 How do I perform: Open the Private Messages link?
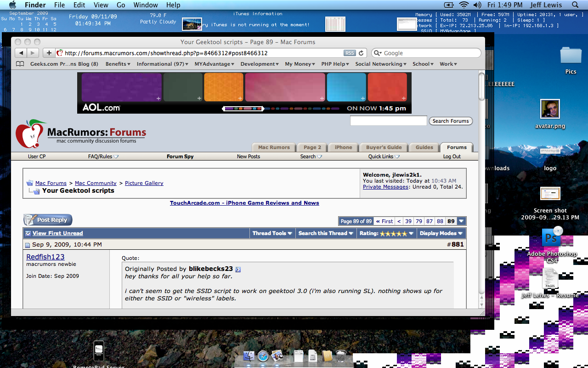pos(385,187)
